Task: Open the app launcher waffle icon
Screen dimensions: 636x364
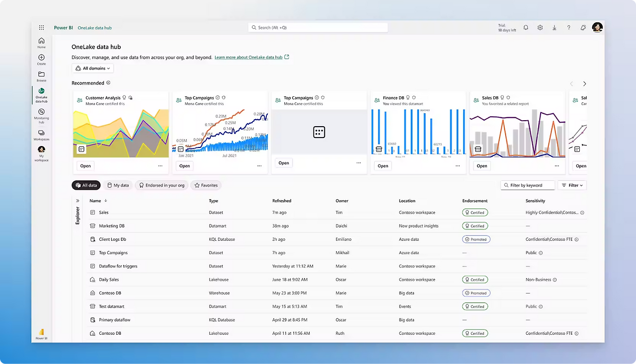Action: [41, 28]
